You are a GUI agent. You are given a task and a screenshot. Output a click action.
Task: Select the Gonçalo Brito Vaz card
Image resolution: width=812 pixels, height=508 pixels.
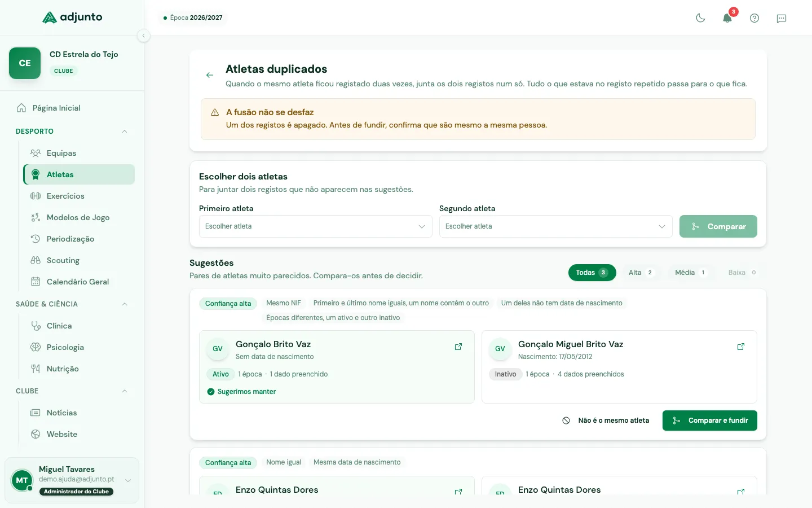click(x=337, y=367)
